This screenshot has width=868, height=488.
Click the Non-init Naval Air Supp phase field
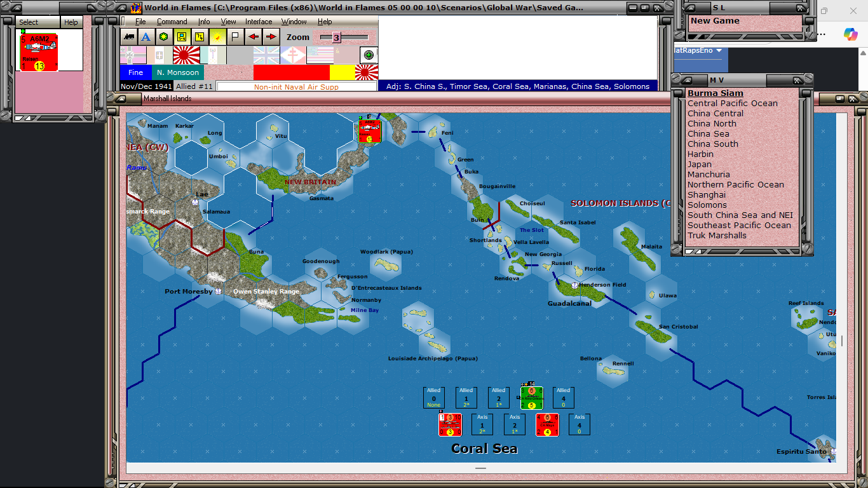(297, 87)
